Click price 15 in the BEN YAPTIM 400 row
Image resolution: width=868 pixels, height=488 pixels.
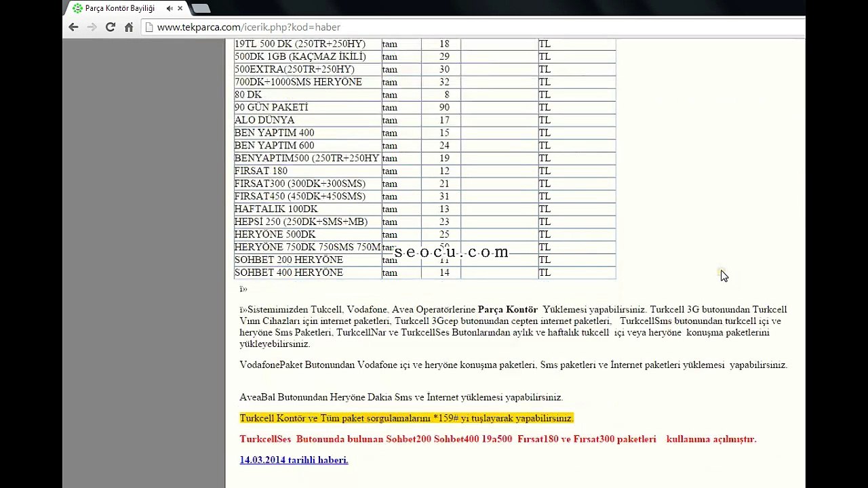click(x=444, y=133)
